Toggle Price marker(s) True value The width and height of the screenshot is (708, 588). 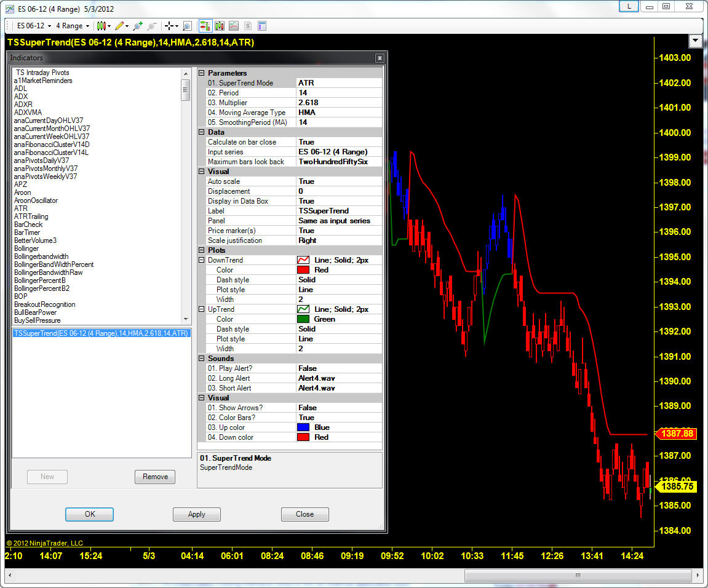point(339,231)
